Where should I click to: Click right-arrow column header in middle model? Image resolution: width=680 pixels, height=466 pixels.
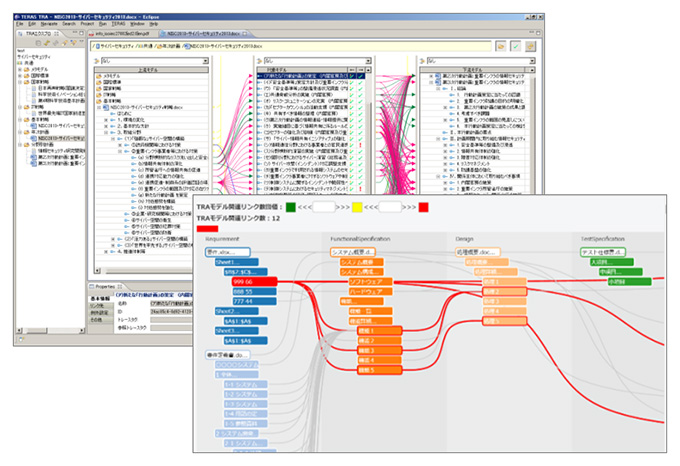[x=360, y=70]
